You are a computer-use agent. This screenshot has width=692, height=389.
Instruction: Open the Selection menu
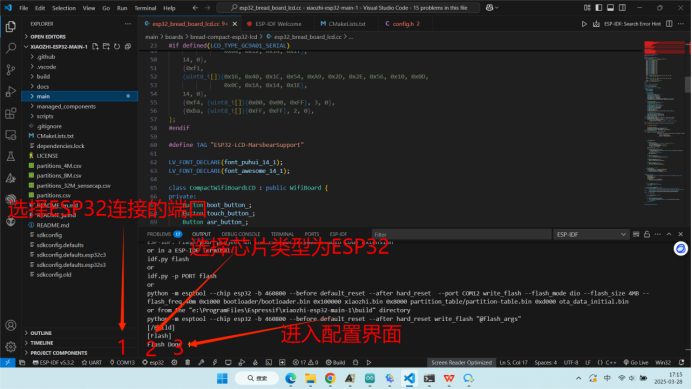point(64,8)
